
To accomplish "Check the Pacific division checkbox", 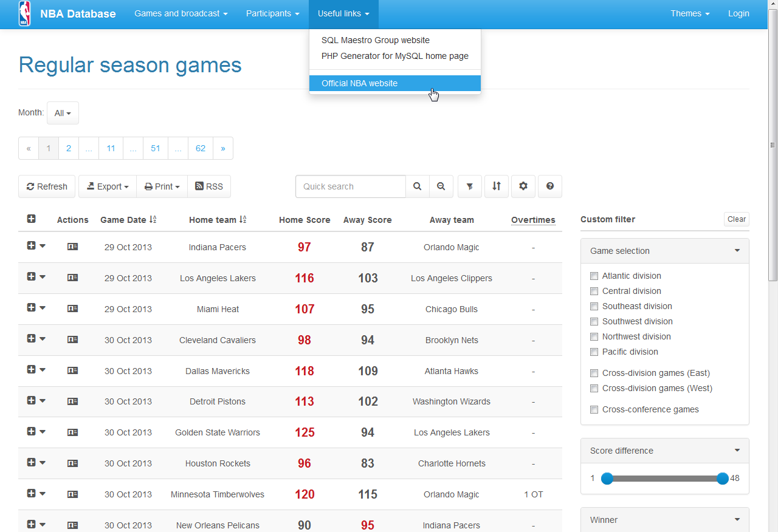I will pyautogui.click(x=594, y=352).
